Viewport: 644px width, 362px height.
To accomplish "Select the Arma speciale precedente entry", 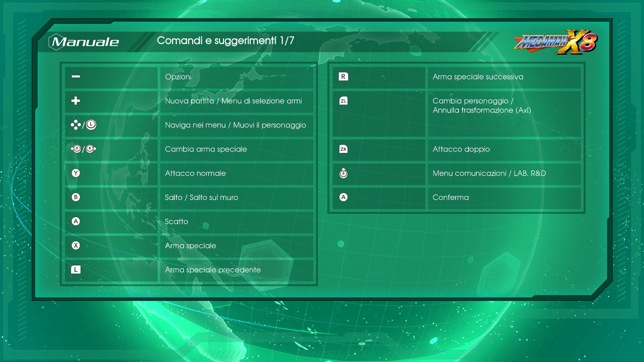I will coord(213,270).
